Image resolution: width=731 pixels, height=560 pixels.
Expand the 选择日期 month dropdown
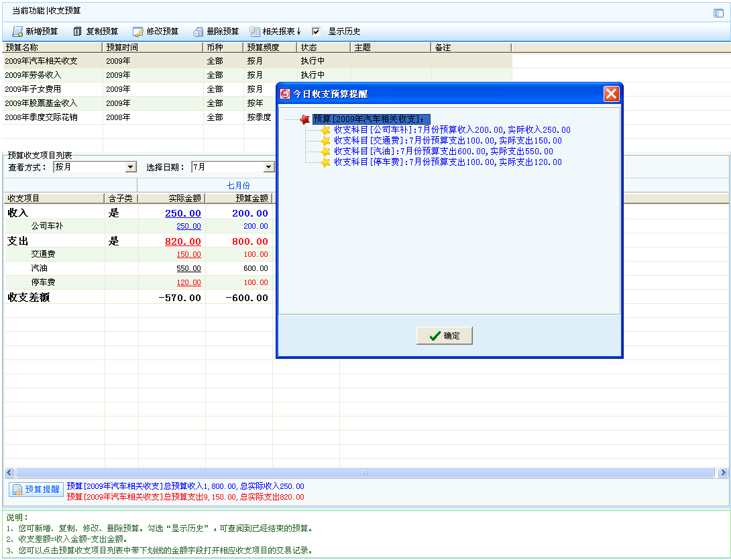click(268, 167)
